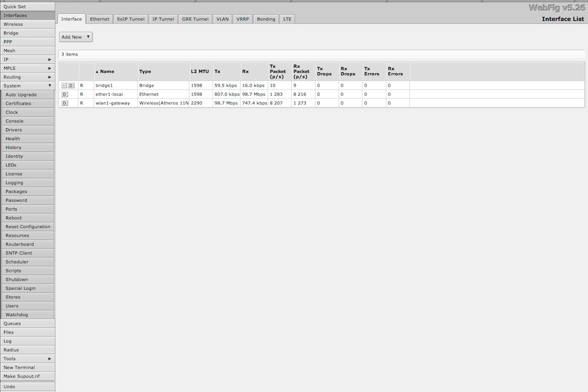Open New Terminal from the sidebar
The height and width of the screenshot is (392, 588).
click(x=28, y=367)
